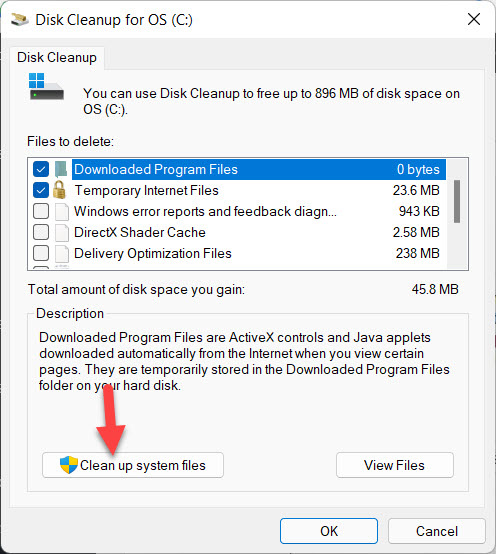
Task: Select the Disk Cleanup tab
Action: [57, 57]
